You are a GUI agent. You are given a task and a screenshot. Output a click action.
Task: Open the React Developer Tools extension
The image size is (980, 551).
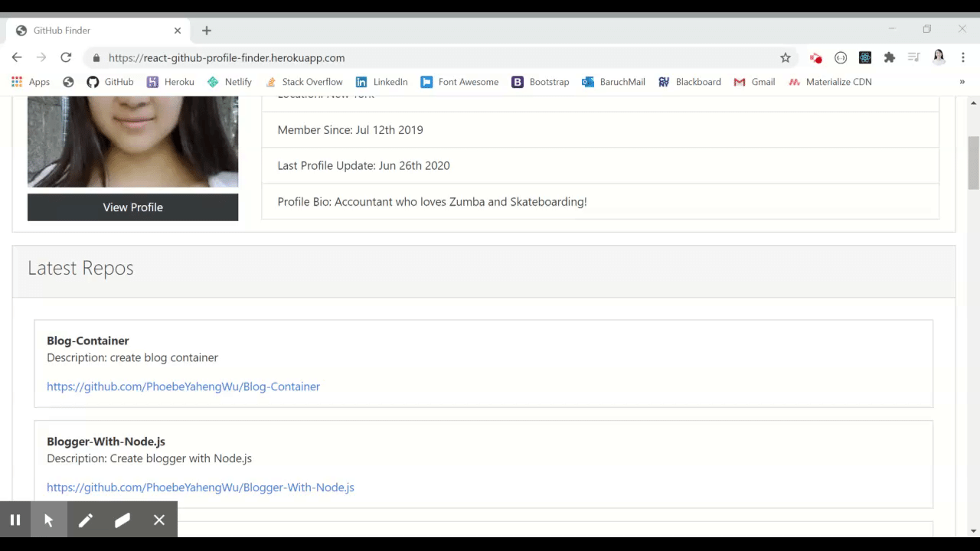tap(865, 57)
